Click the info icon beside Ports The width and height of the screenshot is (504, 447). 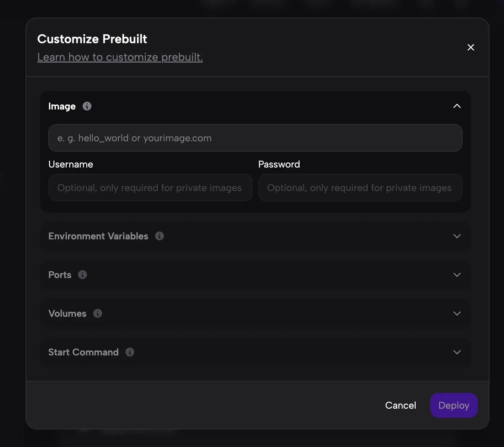coord(83,275)
